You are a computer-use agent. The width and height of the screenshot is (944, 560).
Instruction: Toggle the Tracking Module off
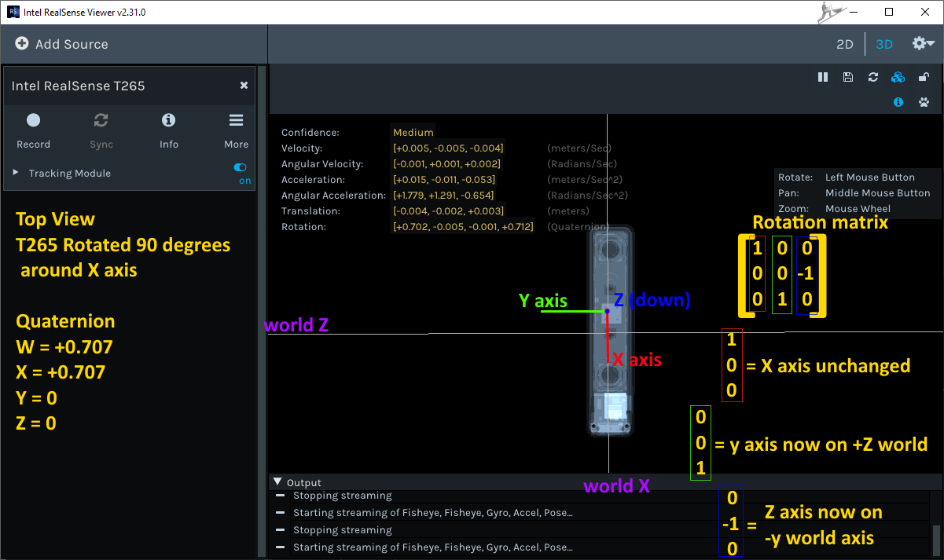(x=240, y=167)
